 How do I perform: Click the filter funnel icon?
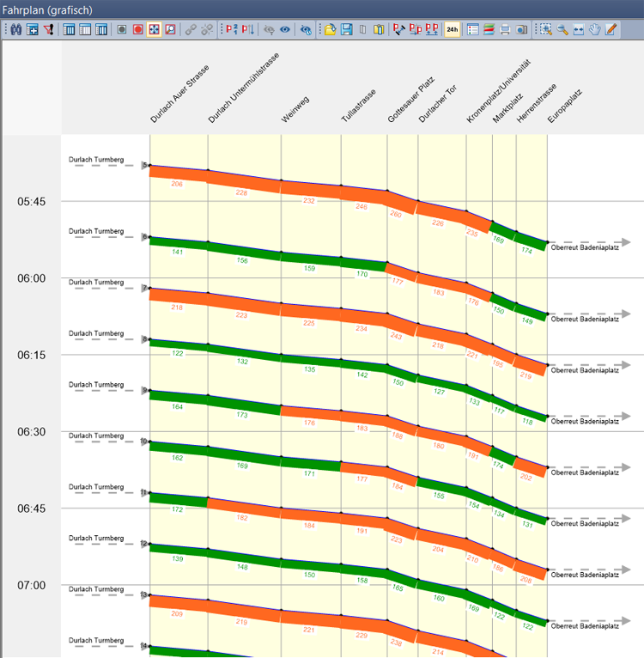48,29
